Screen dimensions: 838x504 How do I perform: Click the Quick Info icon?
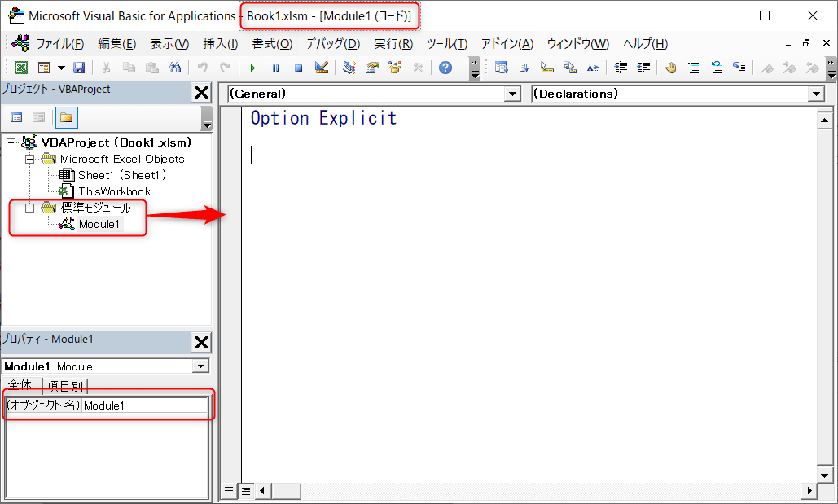point(546,68)
